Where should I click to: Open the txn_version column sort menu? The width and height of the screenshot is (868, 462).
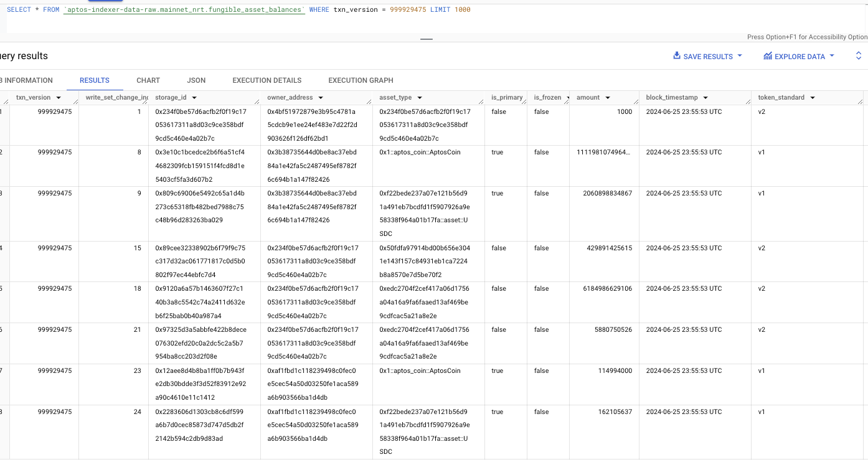pos(59,98)
